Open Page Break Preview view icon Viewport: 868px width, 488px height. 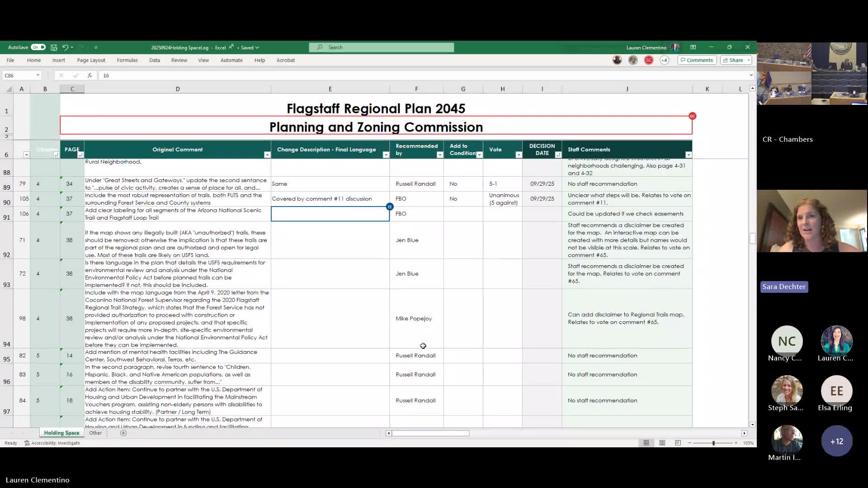pos(678,443)
